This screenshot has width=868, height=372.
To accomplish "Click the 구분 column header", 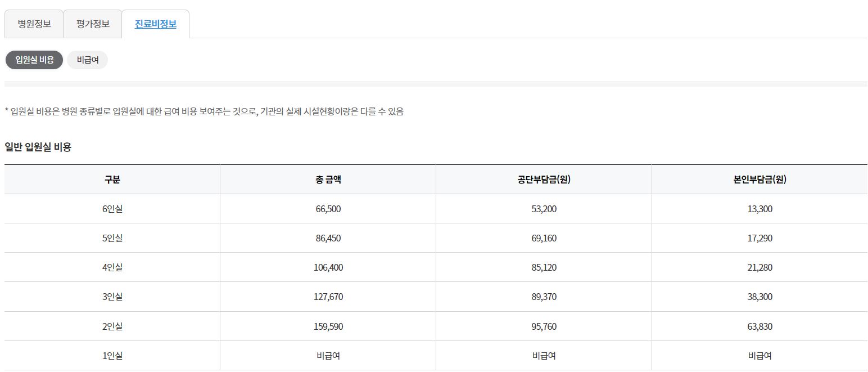I will click(111, 179).
